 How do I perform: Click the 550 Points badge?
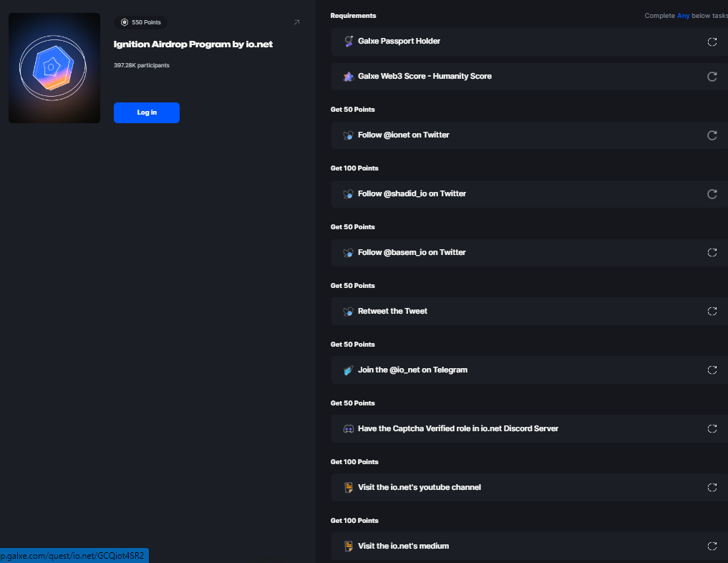(141, 22)
